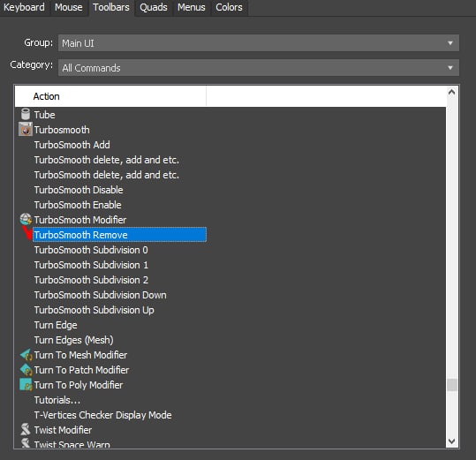Click the Tube primitive icon

click(x=26, y=115)
